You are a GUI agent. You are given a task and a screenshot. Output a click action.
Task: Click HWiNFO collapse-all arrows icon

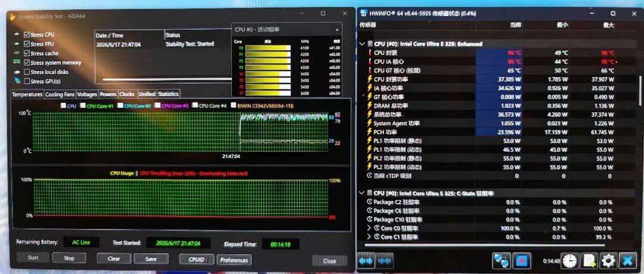pos(385,261)
